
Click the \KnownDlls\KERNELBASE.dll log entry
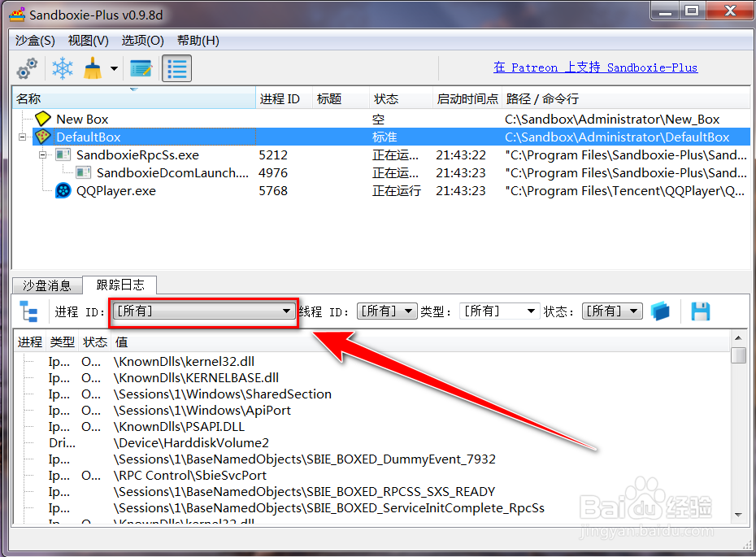196,377
